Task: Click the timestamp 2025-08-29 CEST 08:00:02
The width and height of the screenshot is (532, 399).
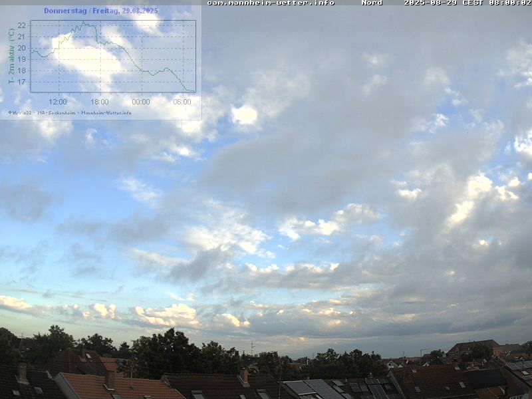Action: coord(467,3)
